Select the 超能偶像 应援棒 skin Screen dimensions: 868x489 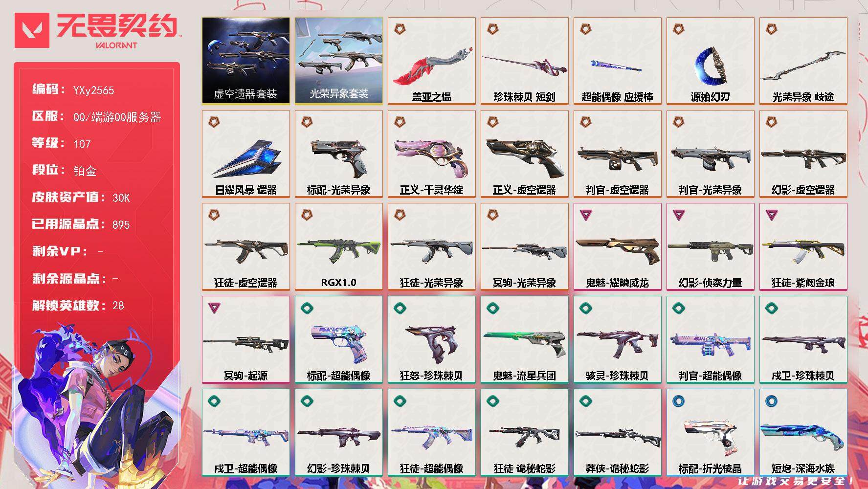click(617, 61)
